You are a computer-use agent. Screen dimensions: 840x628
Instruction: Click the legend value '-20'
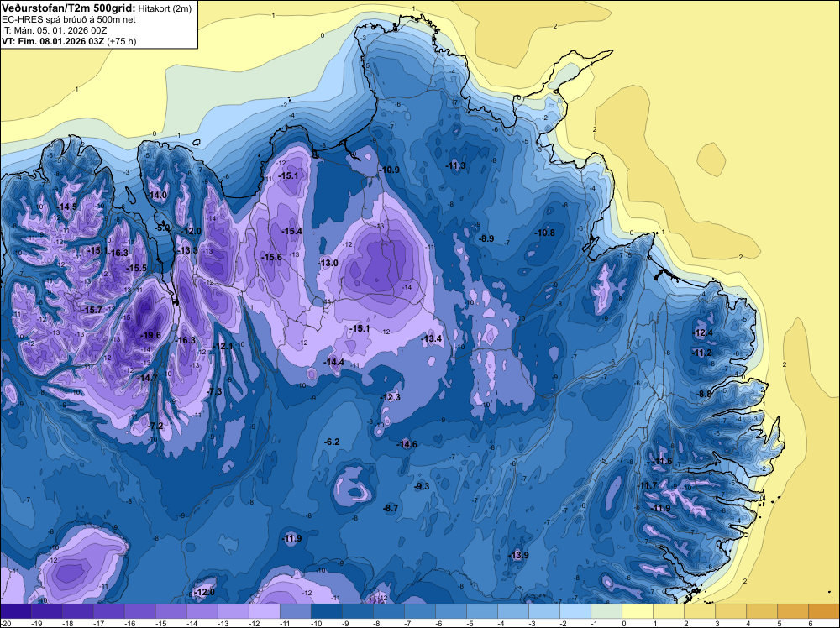tap(5, 623)
